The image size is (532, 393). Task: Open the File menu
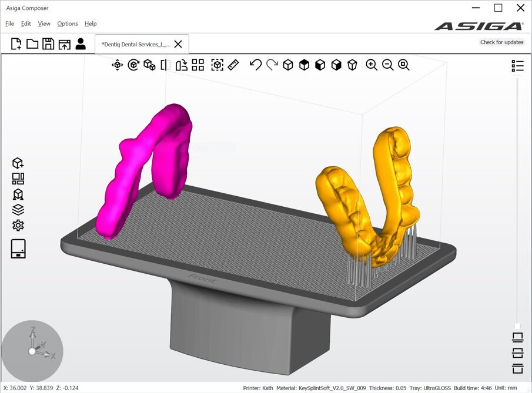[9, 23]
